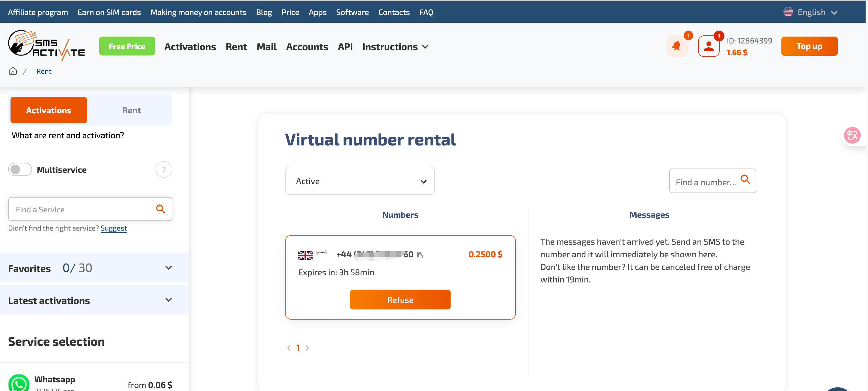
Task: Toggle the Multiservice switch
Action: [20, 169]
